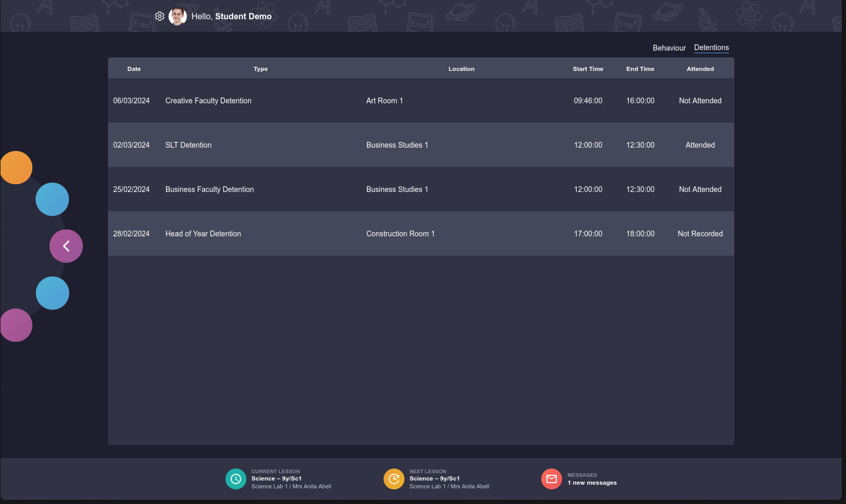
Task: Click the Hello, Student Demo greeting
Action: [231, 16]
